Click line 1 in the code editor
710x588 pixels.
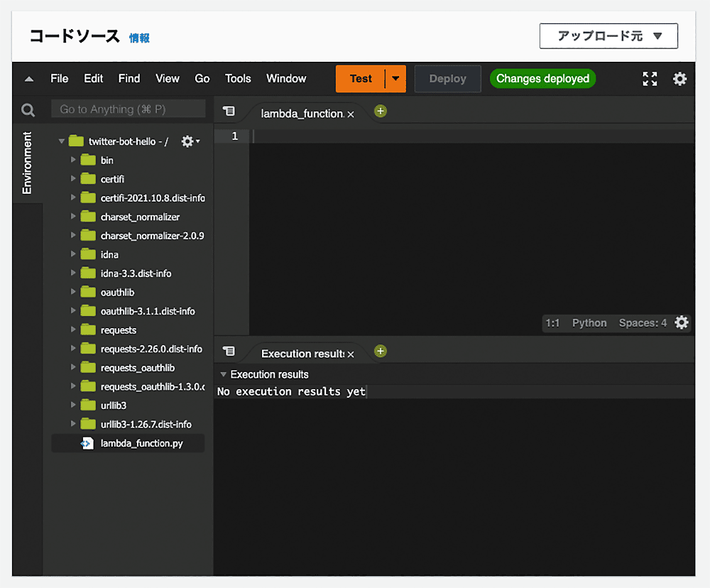pyautogui.click(x=471, y=136)
